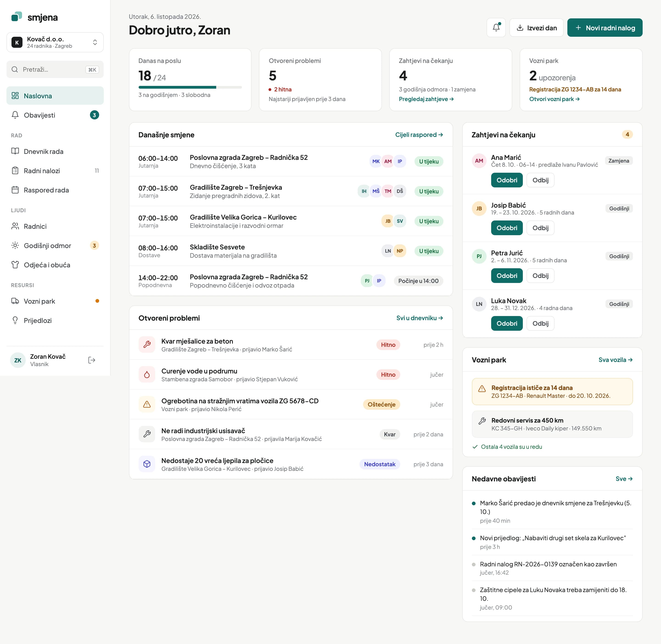Image resolution: width=661 pixels, height=644 pixels.
Task: Click the Novi radni nalog button
Action: coord(605,28)
